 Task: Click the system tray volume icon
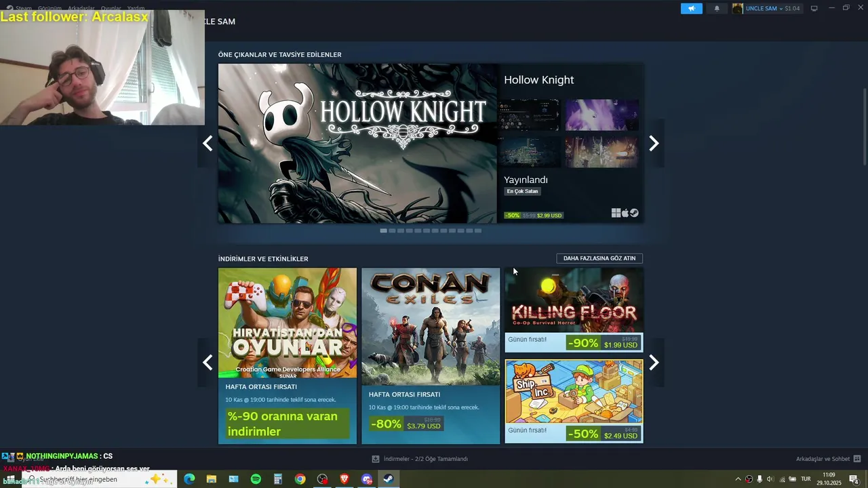770,479
